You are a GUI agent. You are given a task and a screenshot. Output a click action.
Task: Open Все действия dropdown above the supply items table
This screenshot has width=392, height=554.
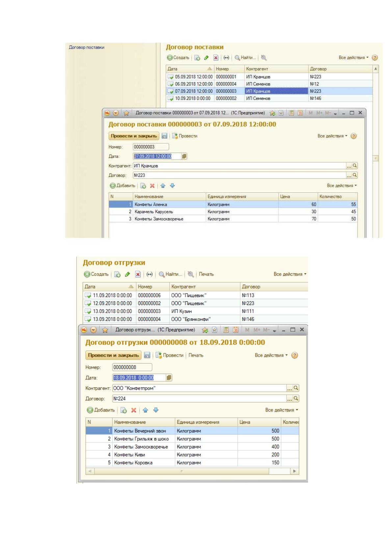tap(342, 186)
